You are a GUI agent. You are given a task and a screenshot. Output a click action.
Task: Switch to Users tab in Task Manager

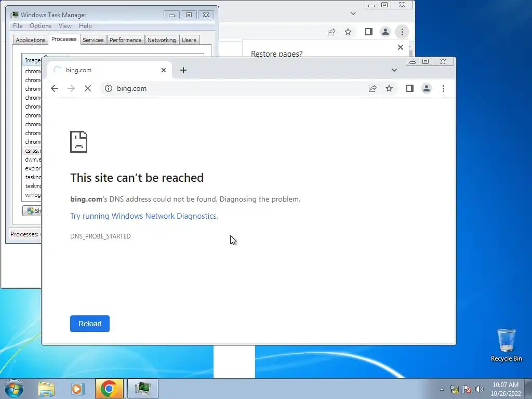(x=189, y=40)
